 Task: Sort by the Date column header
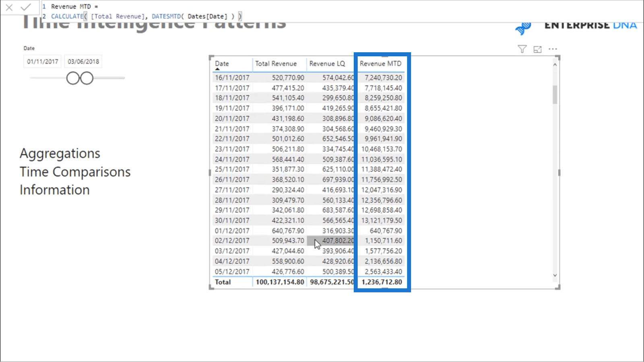pos(222,64)
